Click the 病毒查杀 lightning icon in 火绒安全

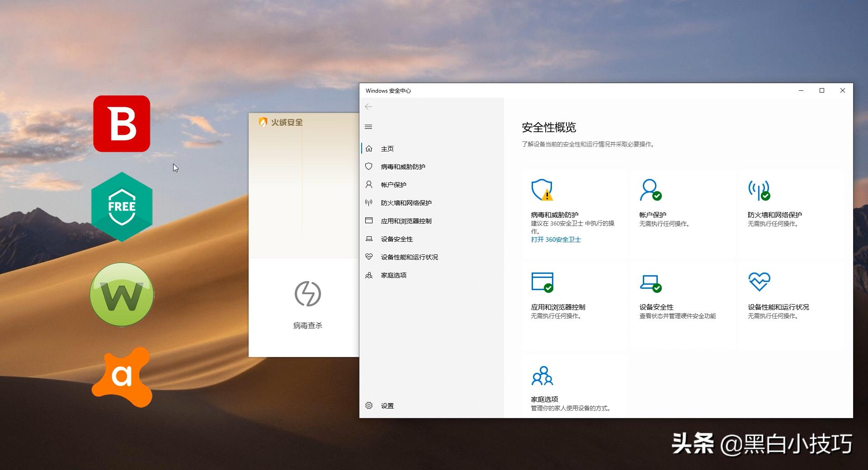(307, 293)
